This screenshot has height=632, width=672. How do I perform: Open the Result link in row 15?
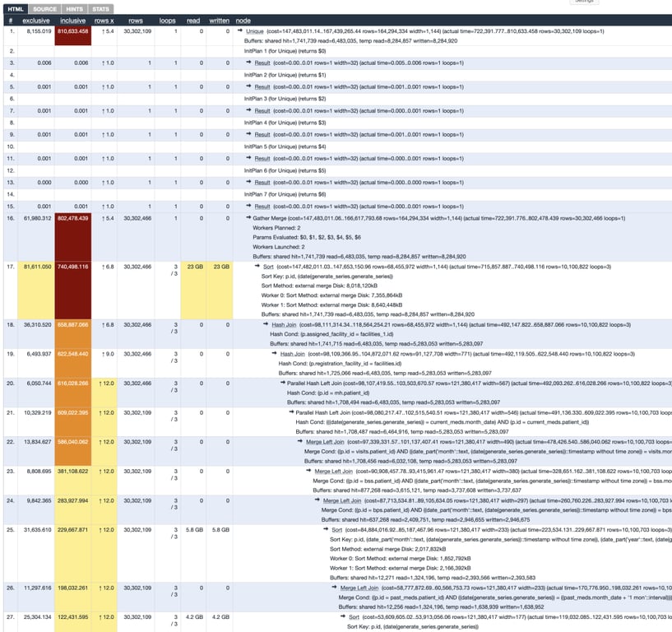click(x=262, y=207)
